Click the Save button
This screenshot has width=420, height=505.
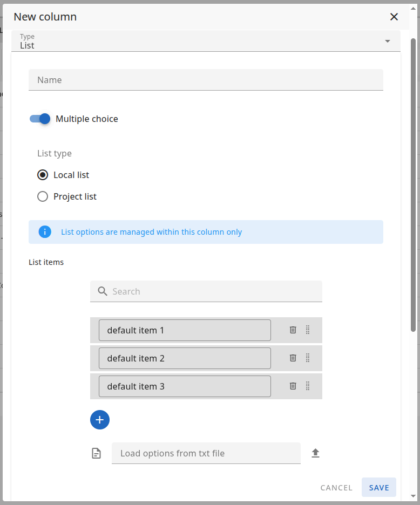(x=379, y=487)
